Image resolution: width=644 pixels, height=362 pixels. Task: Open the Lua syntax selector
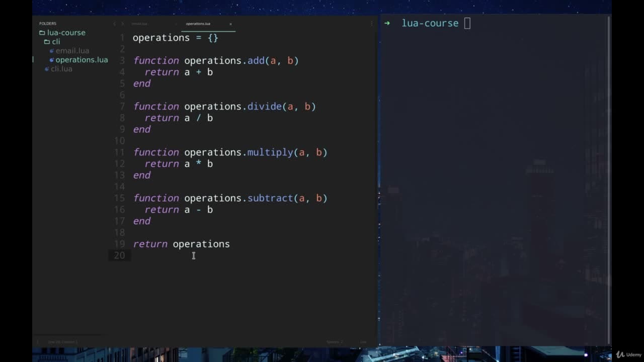(x=363, y=342)
